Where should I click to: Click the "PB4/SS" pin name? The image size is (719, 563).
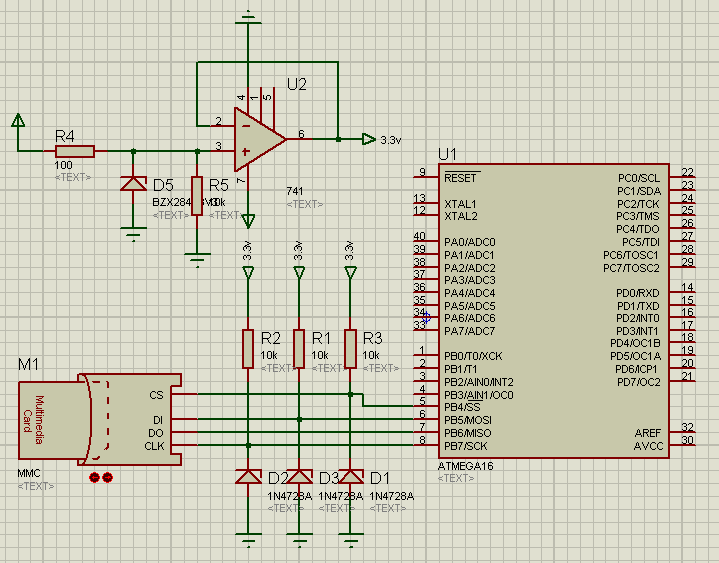pos(462,407)
